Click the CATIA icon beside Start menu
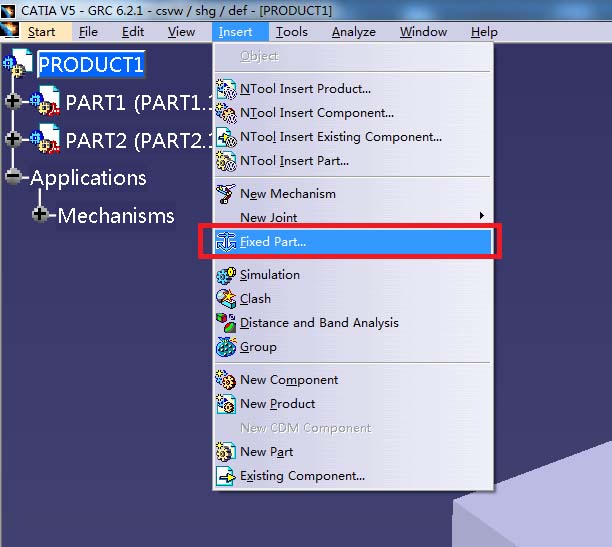Image resolution: width=612 pixels, height=547 pixels. [10, 30]
